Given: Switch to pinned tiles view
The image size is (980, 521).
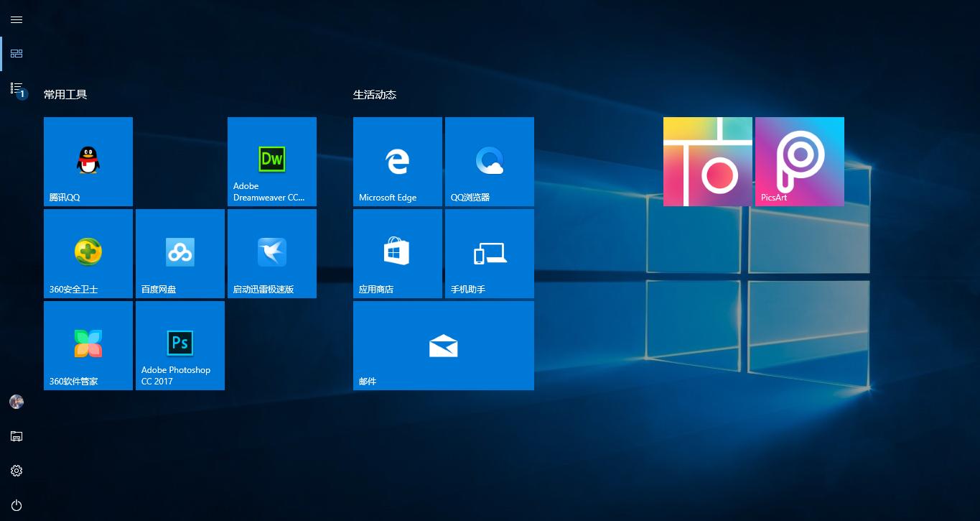Looking at the screenshot, I should tap(17, 54).
